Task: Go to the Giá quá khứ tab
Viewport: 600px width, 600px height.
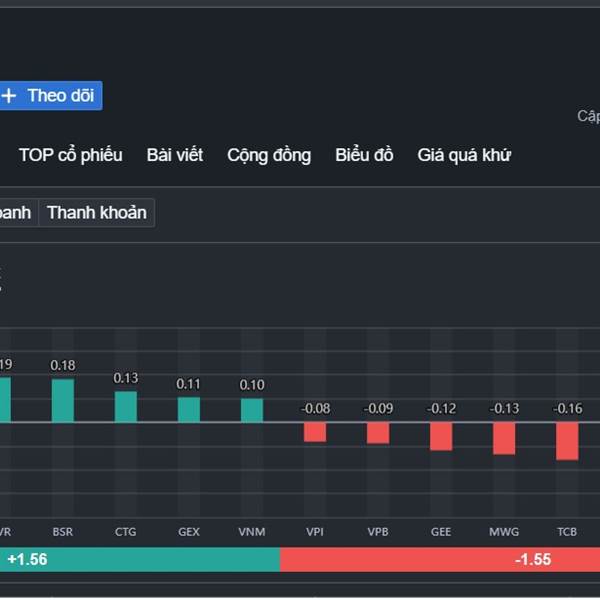Action: pos(464,155)
